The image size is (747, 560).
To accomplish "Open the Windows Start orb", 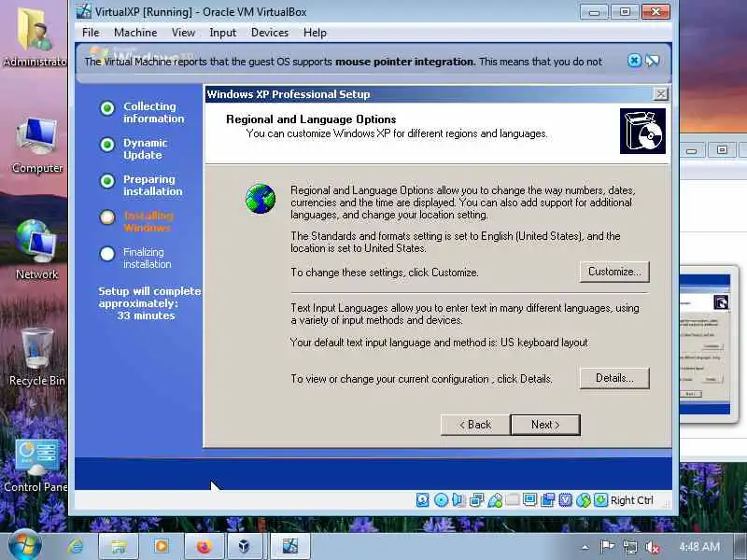I will pos(25,545).
